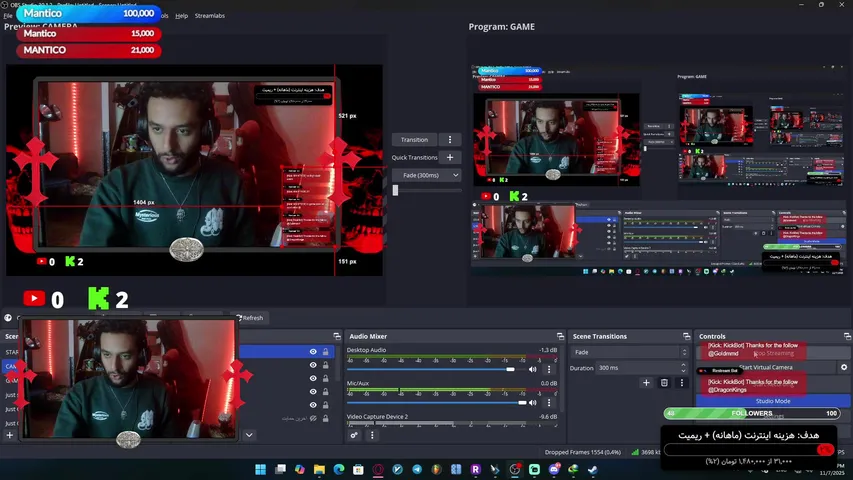Open the Transition button's three-dot options menu

450,140
